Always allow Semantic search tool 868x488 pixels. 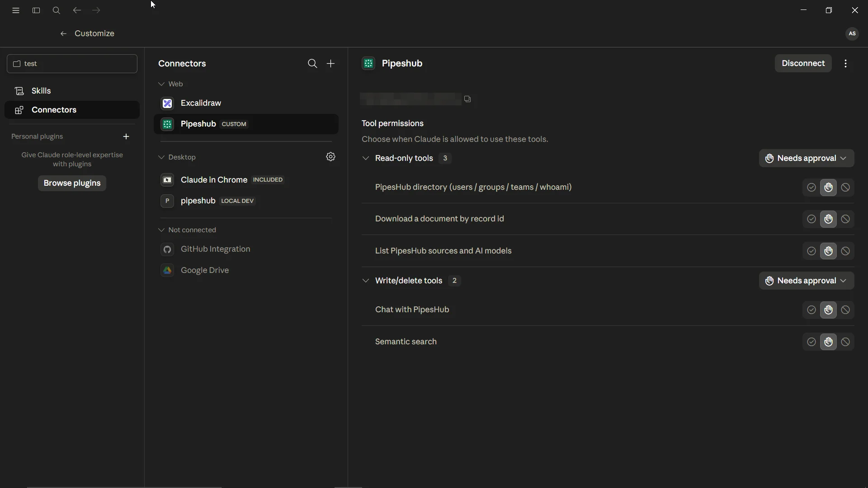coord(811,342)
